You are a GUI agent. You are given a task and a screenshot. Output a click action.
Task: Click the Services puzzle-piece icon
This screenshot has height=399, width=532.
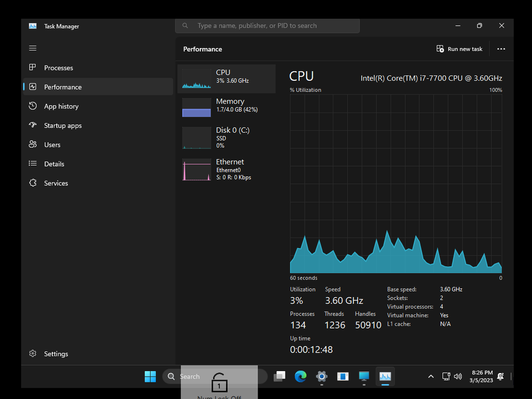click(x=32, y=183)
